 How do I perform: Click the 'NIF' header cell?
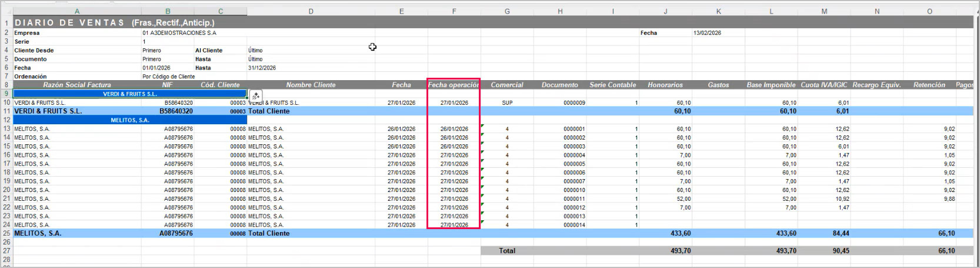coord(168,85)
